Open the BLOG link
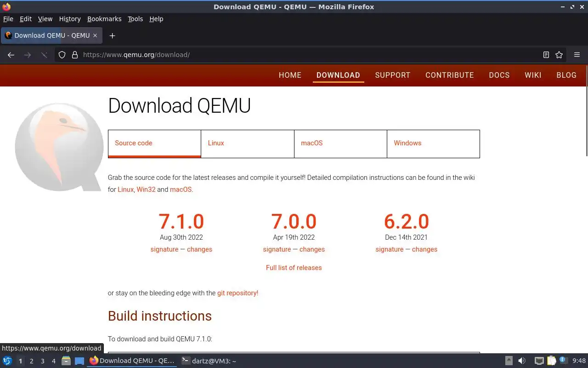588x368 pixels. pos(566,75)
